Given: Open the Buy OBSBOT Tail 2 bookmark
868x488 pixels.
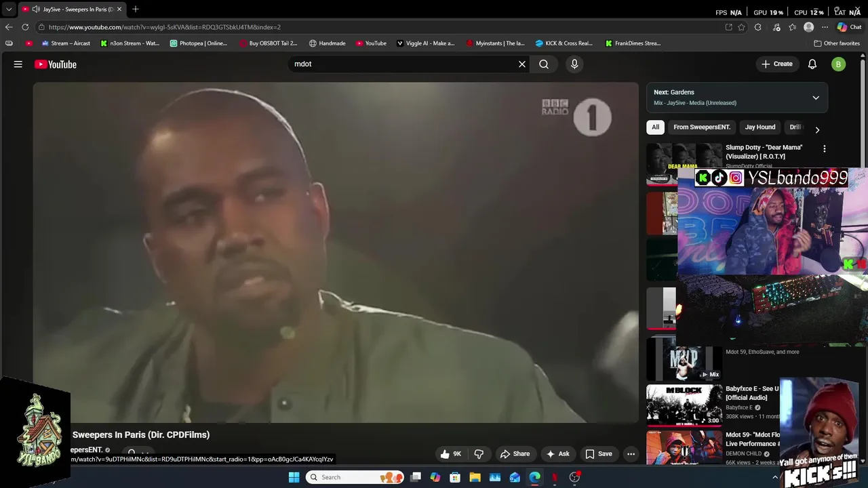Looking at the screenshot, I should (268, 43).
